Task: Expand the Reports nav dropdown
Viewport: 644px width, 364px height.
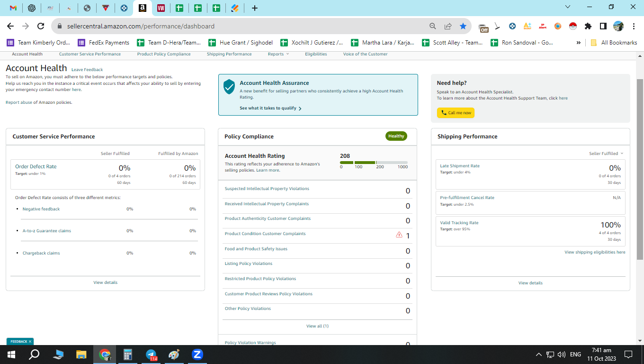Action: click(278, 54)
